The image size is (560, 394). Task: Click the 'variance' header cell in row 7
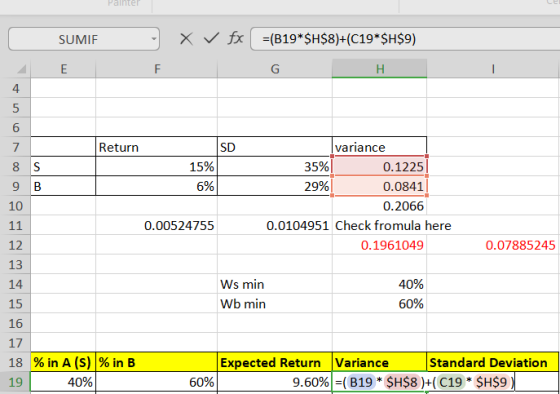[x=379, y=147]
